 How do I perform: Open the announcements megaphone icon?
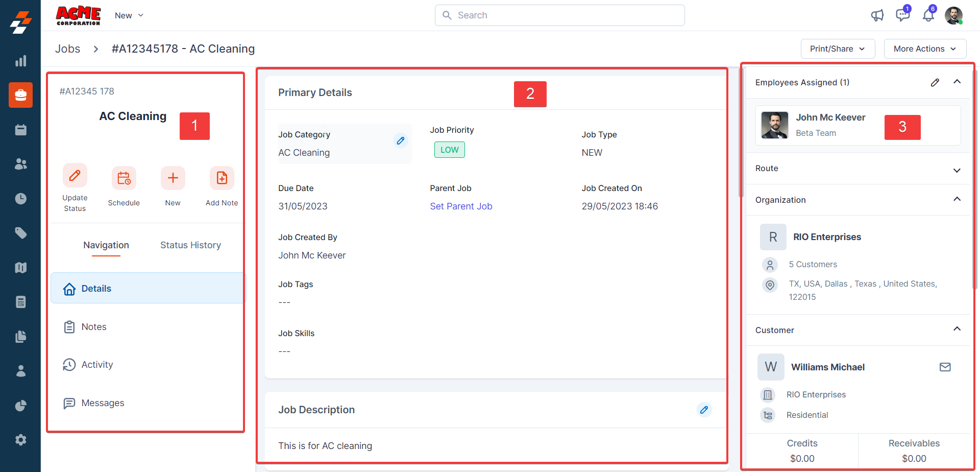click(x=877, y=15)
